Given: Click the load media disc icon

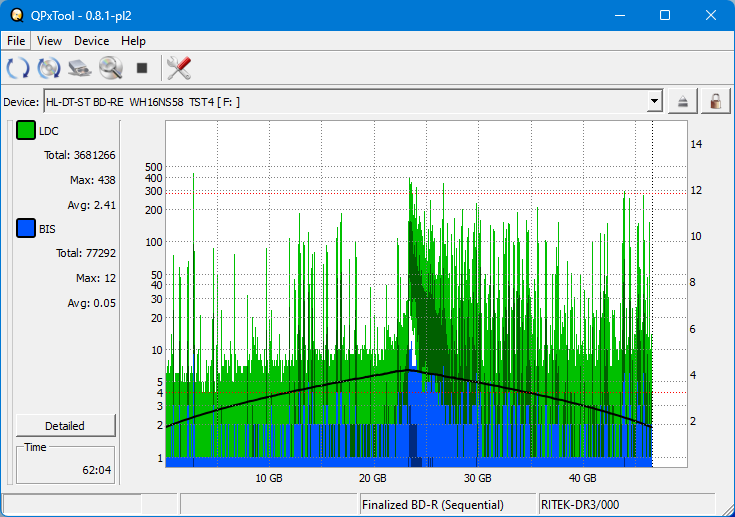Looking at the screenshot, I should [x=49, y=68].
